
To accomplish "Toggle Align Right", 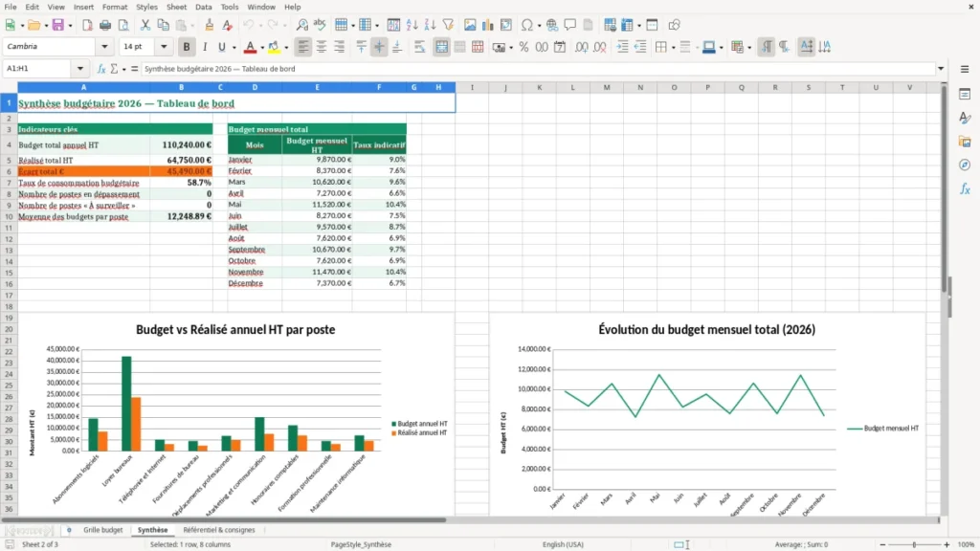I will pyautogui.click(x=340, y=47).
